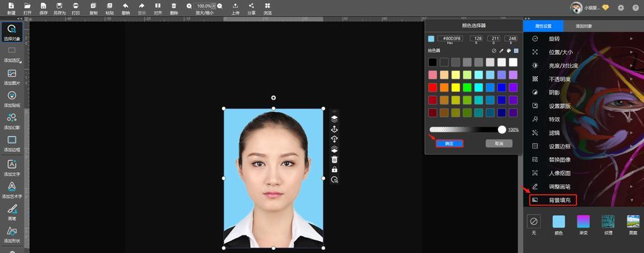
Task: Click the zoom-out magnifier icon
Action: (x=220, y=6)
